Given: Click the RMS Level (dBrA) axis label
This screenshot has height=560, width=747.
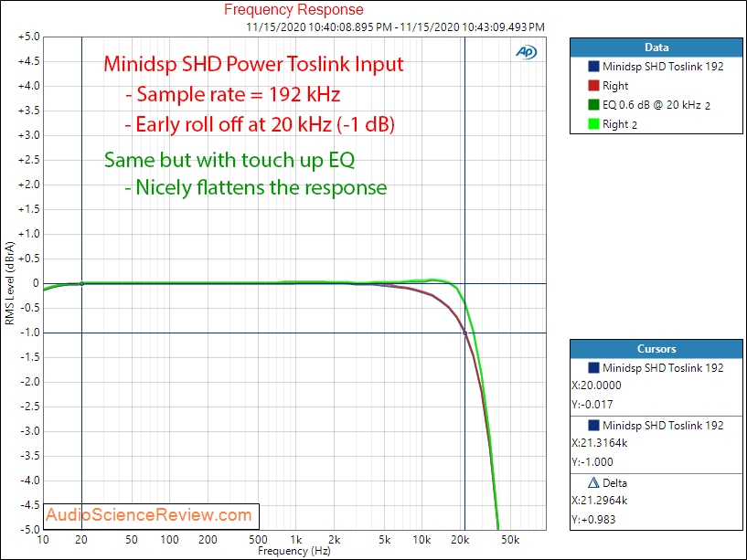Looking at the screenshot, I should (x=9, y=284).
